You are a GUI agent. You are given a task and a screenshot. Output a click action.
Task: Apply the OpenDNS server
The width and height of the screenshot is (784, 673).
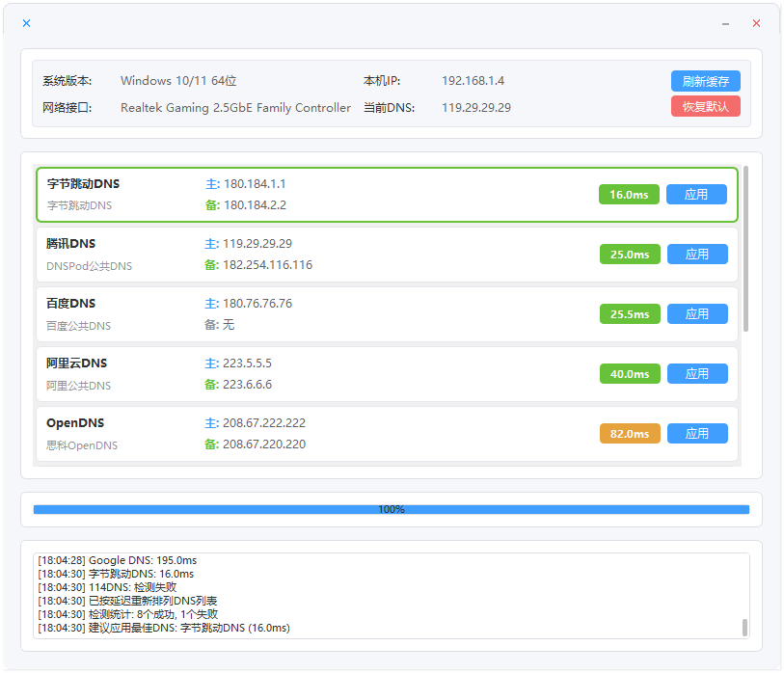(x=696, y=434)
